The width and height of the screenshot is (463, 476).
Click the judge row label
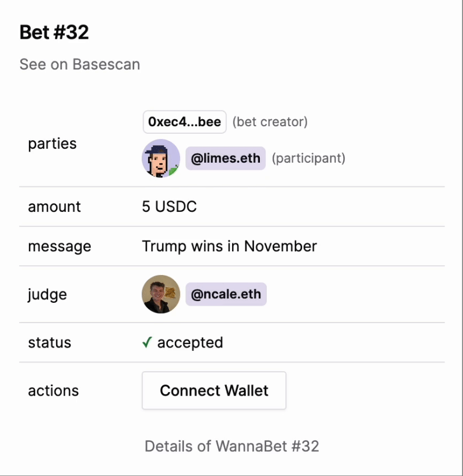click(x=47, y=294)
